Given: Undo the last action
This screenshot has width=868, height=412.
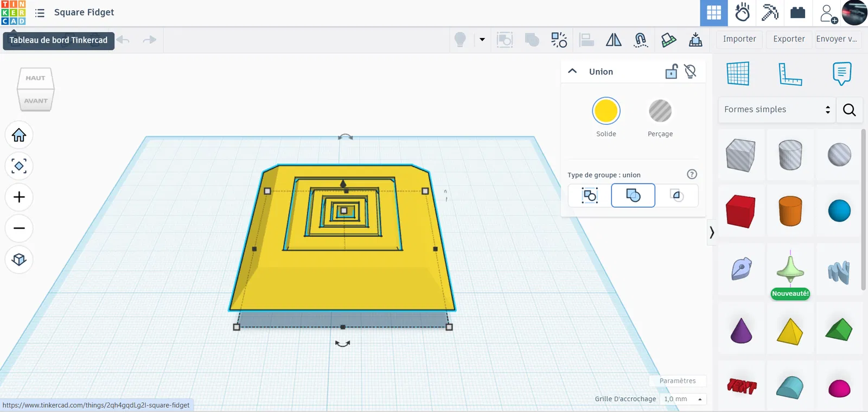Looking at the screenshot, I should point(123,40).
